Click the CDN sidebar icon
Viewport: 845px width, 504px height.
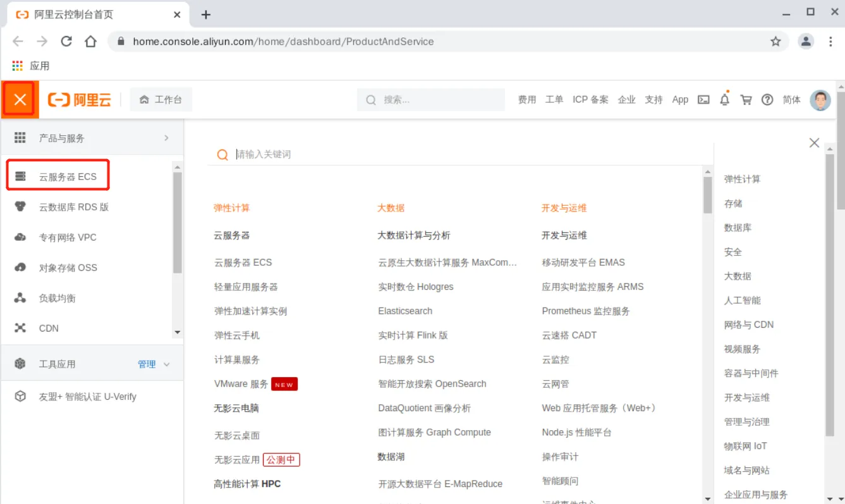click(x=20, y=328)
